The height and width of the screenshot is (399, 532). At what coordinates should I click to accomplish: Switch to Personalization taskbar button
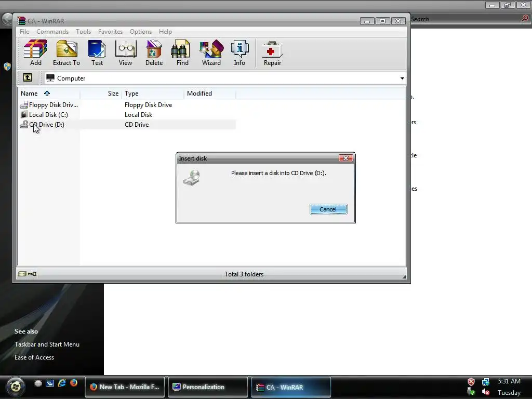(208, 387)
